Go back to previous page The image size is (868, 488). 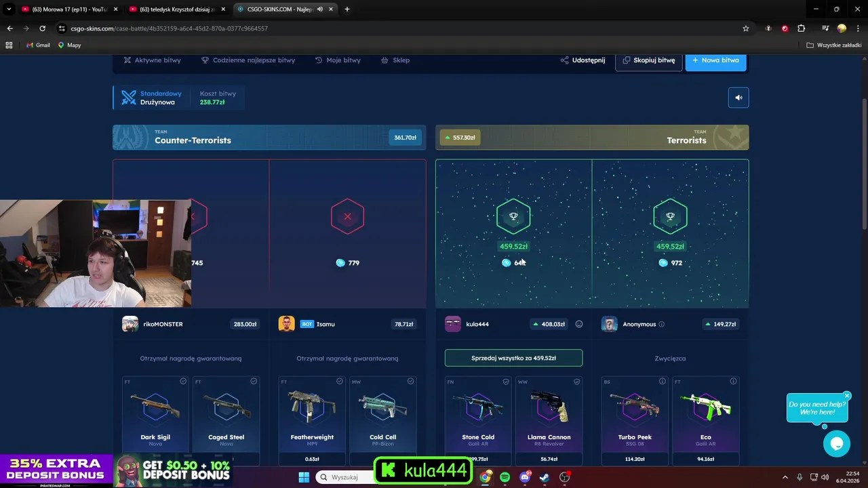(9, 28)
